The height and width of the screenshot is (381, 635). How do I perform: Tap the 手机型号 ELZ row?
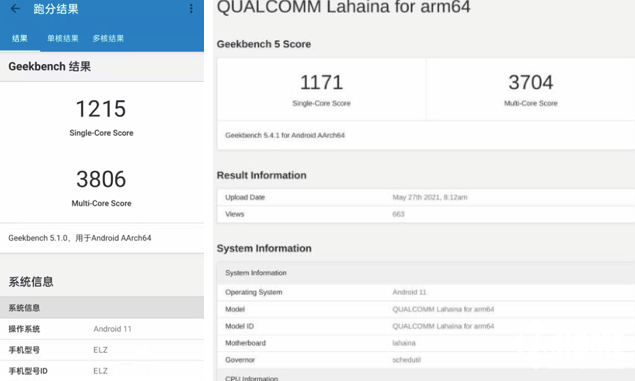(x=102, y=350)
